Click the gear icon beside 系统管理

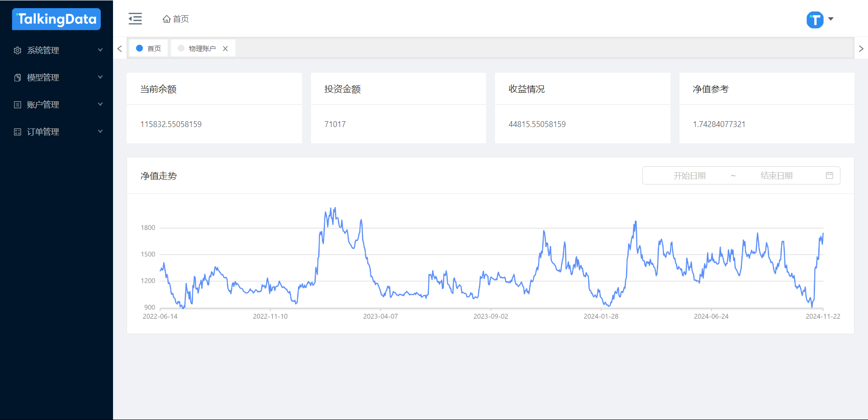[18, 50]
